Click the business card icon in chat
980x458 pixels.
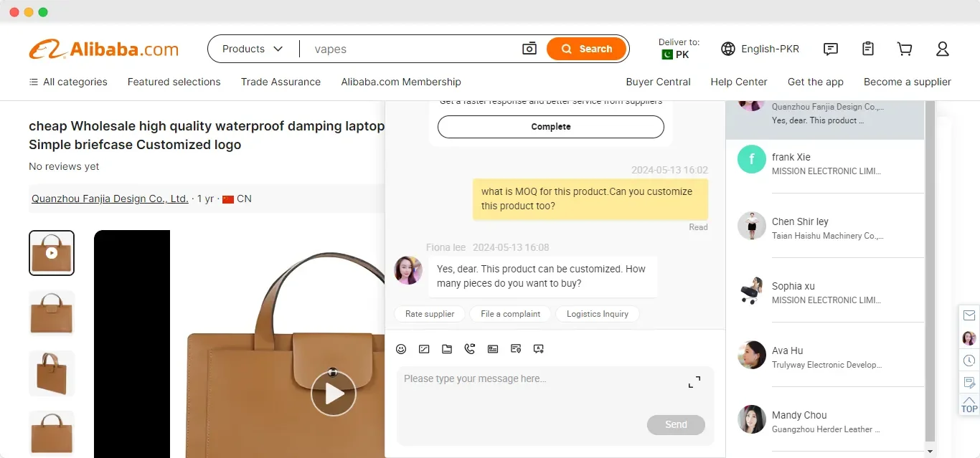click(x=493, y=349)
